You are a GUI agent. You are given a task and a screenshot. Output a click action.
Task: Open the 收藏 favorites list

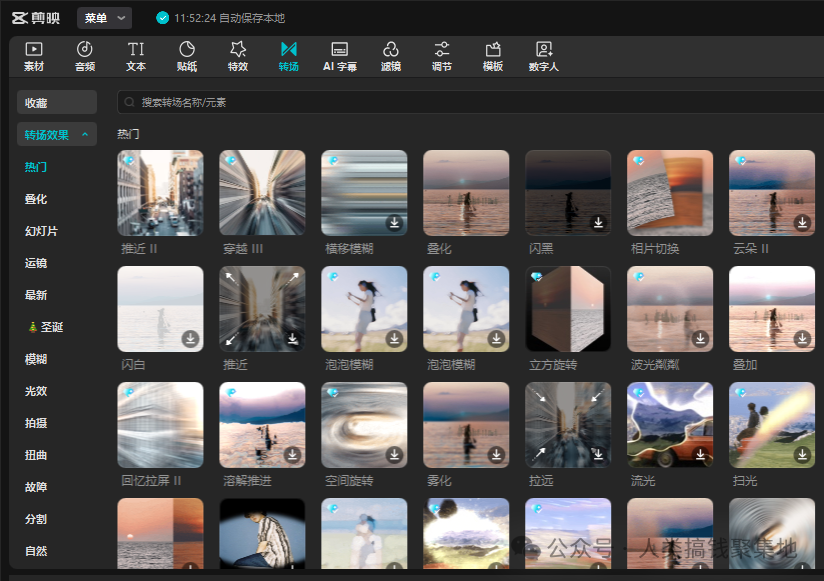tap(57, 103)
